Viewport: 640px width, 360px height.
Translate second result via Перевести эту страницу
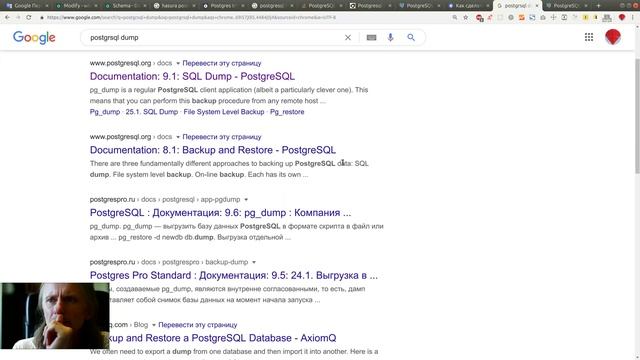222,137
